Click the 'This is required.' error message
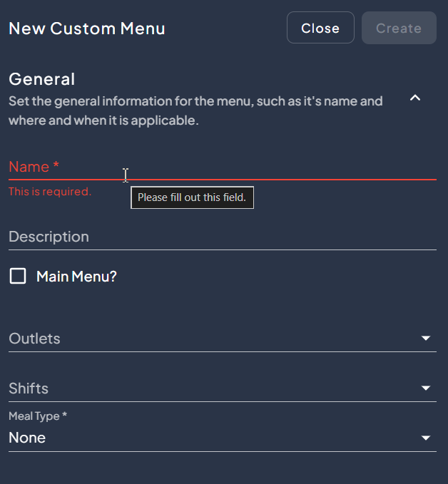Image resolution: width=448 pixels, height=484 pixels. click(x=50, y=192)
